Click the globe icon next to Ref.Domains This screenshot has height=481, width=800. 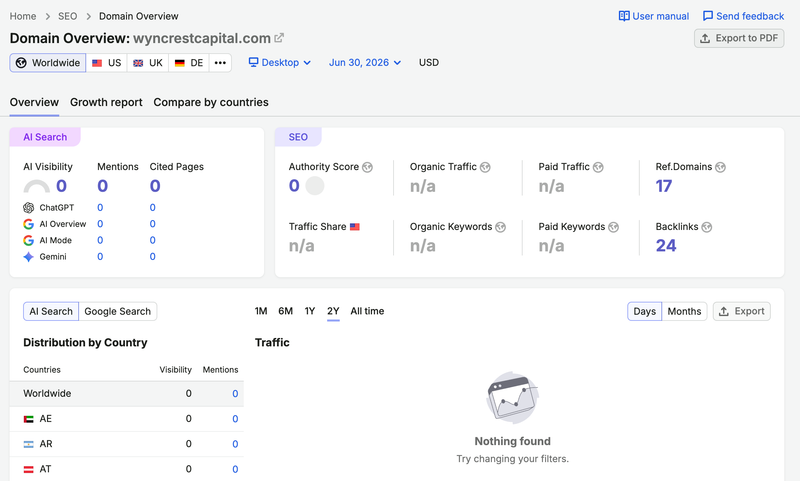(720, 167)
